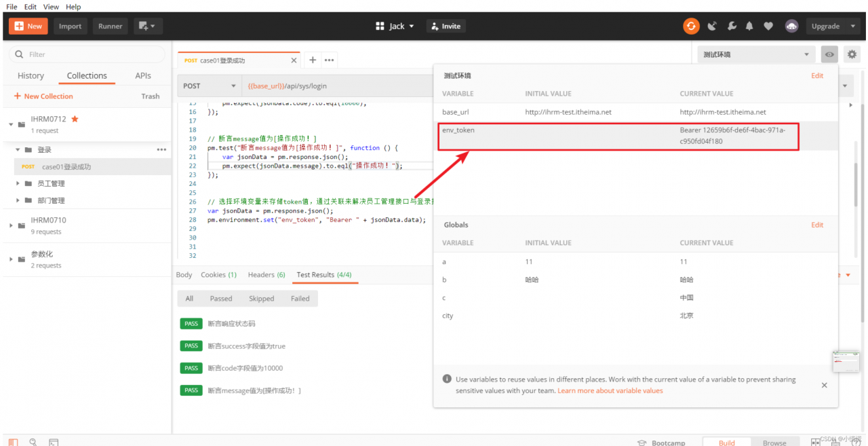Screen dimensions: 868x446
Task: Expand the 参数化 collection
Action: 11,259
